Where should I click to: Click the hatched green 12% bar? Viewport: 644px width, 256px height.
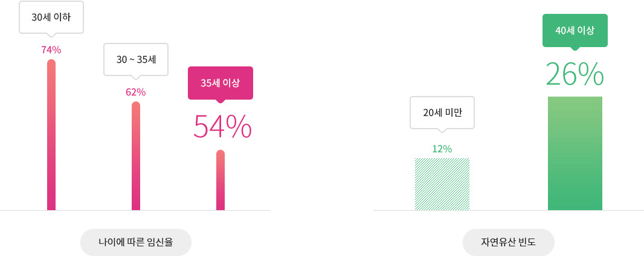pyautogui.click(x=442, y=184)
